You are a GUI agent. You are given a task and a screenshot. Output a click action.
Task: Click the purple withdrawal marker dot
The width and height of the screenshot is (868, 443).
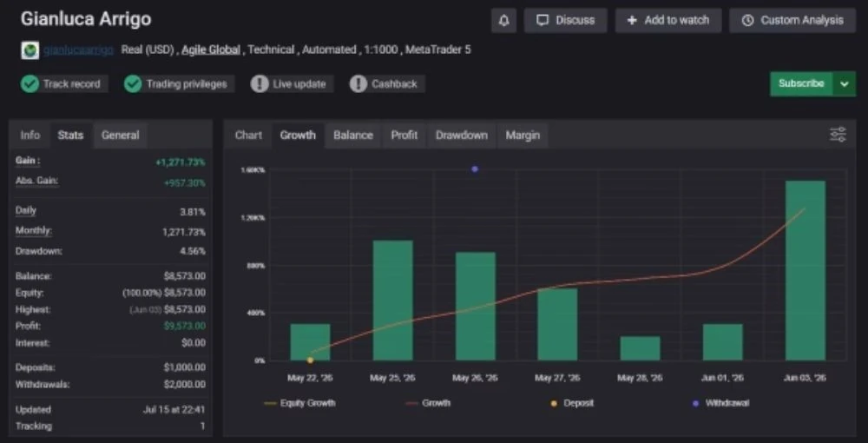[x=475, y=169]
